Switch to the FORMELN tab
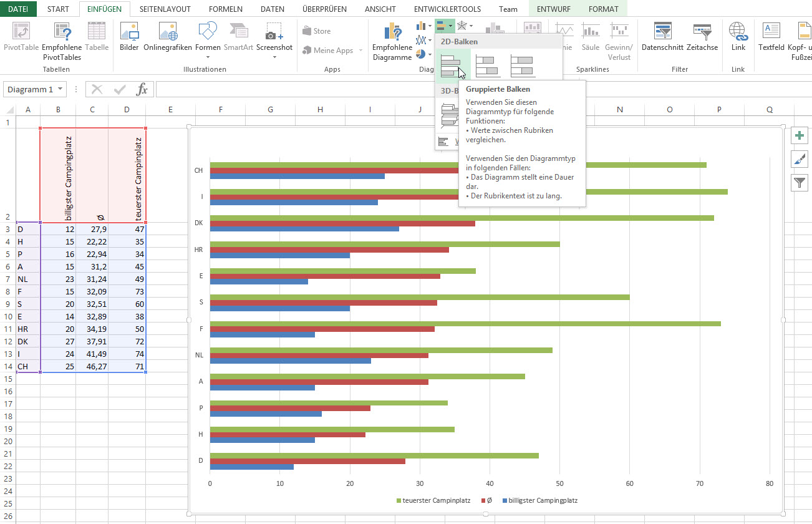This screenshot has height=524, width=812. coord(225,9)
